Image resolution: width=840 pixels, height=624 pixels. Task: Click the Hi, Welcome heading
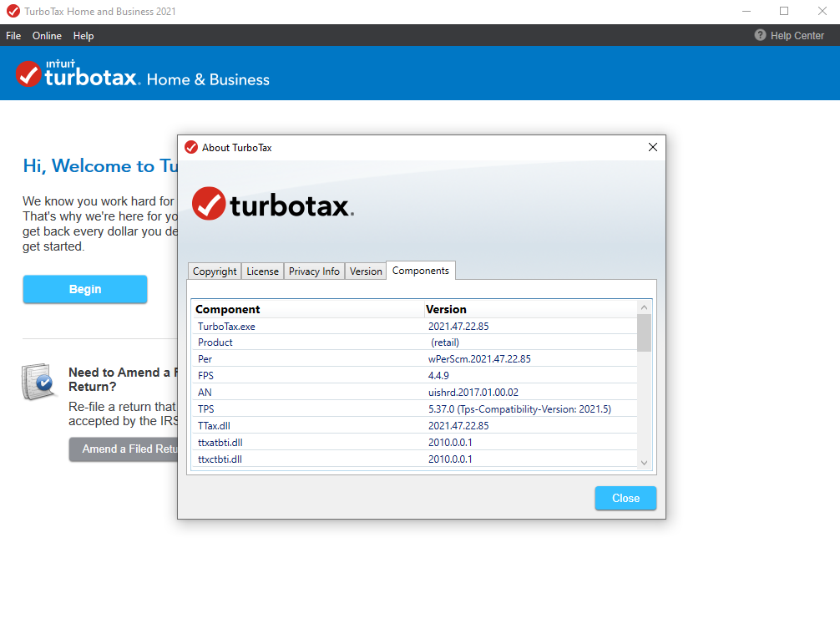(x=100, y=166)
